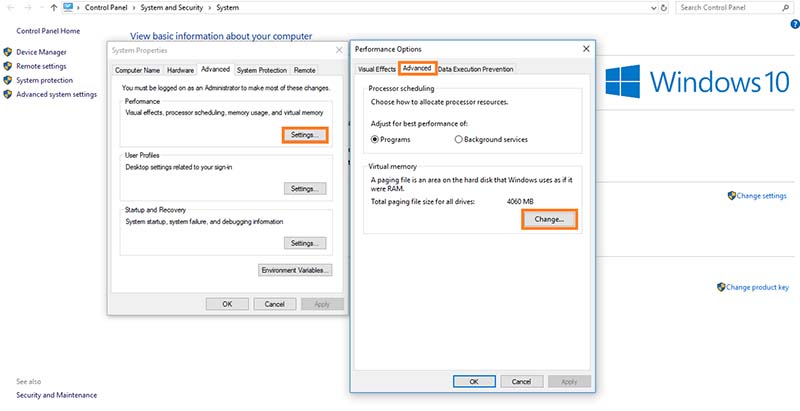800x411 pixels.
Task: Click shield icon beside Remote settings
Action: 8,66
